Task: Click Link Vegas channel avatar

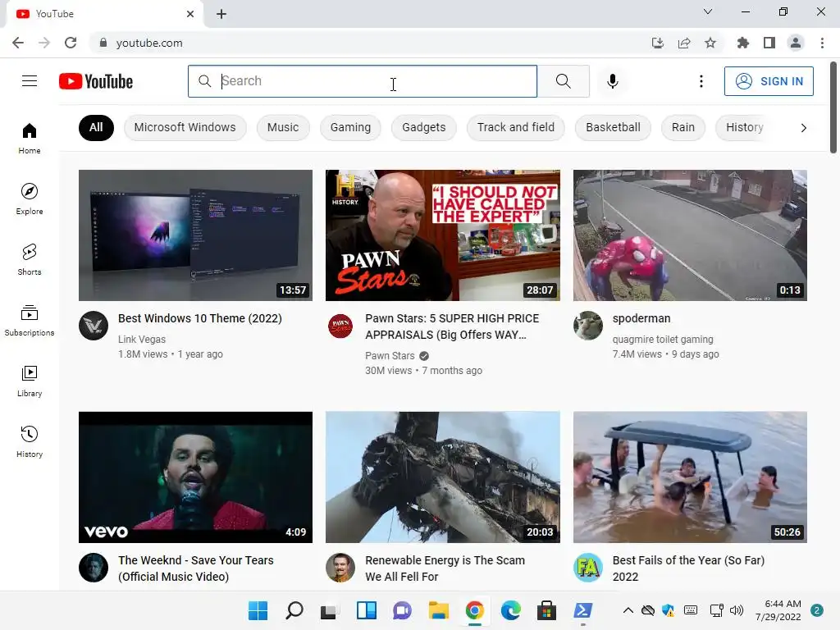Action: click(x=94, y=326)
